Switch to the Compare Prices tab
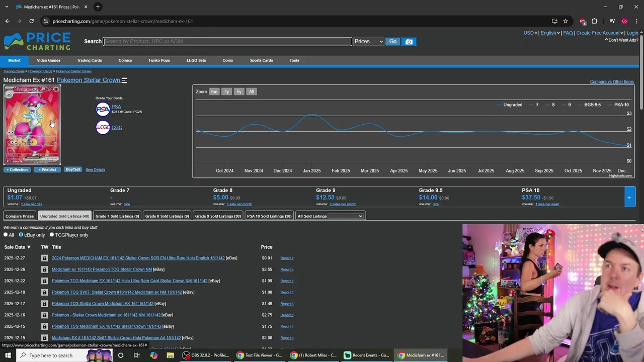 tap(20, 216)
